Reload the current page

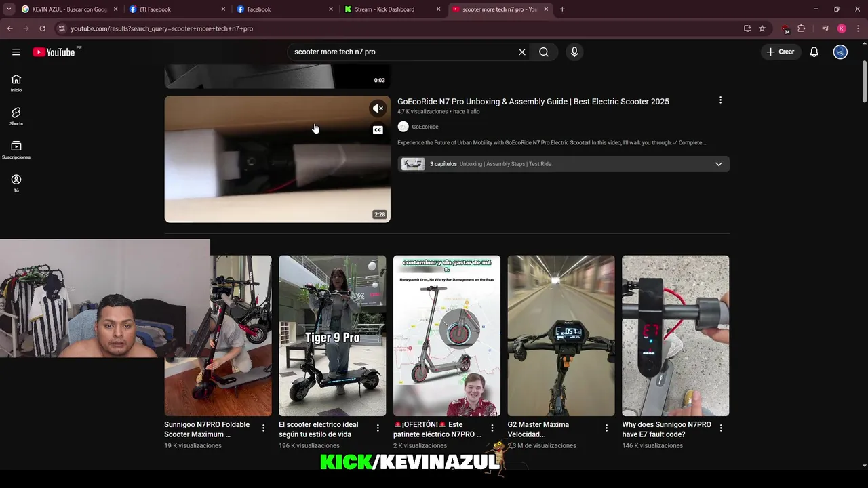[x=42, y=28]
